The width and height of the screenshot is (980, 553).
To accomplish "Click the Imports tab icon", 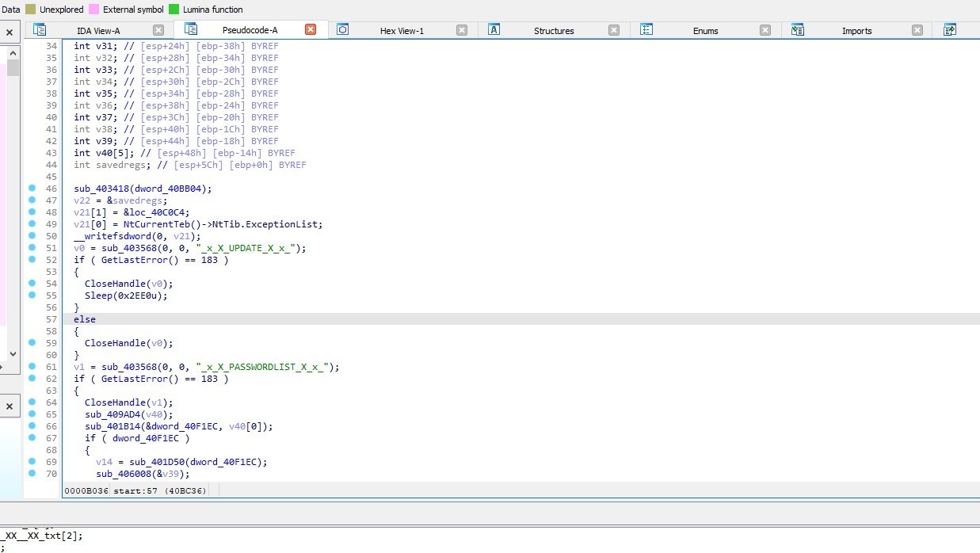I will [798, 30].
